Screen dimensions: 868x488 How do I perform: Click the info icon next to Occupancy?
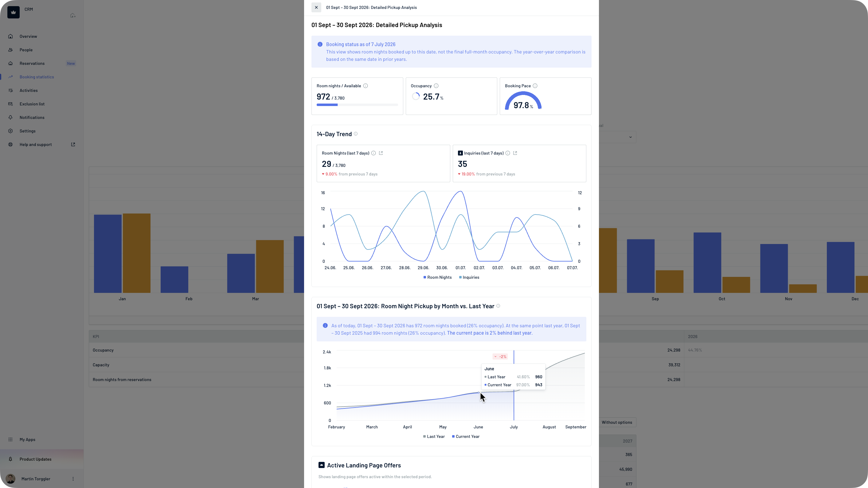click(436, 86)
